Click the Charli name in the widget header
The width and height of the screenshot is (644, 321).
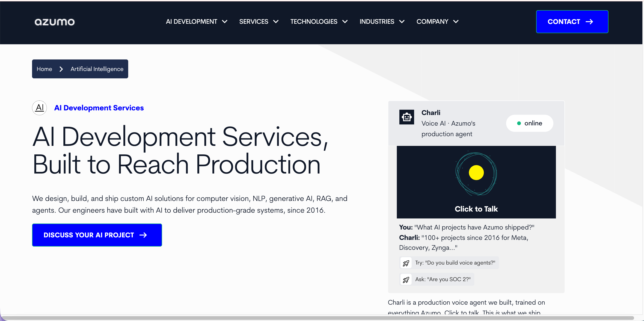[x=431, y=113]
